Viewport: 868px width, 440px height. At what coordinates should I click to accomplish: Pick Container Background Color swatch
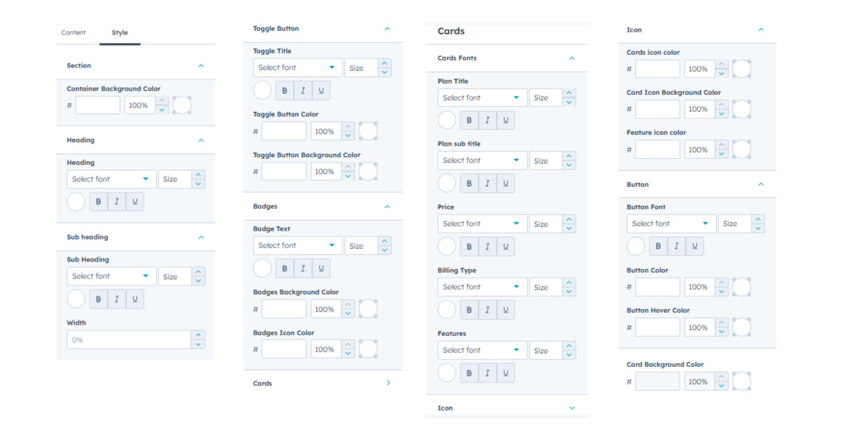point(182,105)
